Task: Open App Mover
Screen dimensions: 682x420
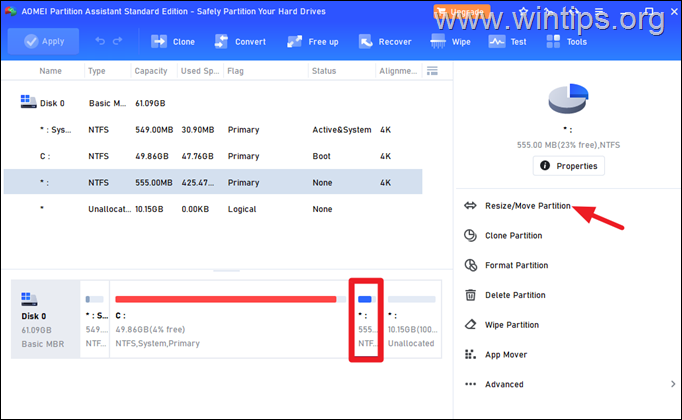Action: click(506, 354)
